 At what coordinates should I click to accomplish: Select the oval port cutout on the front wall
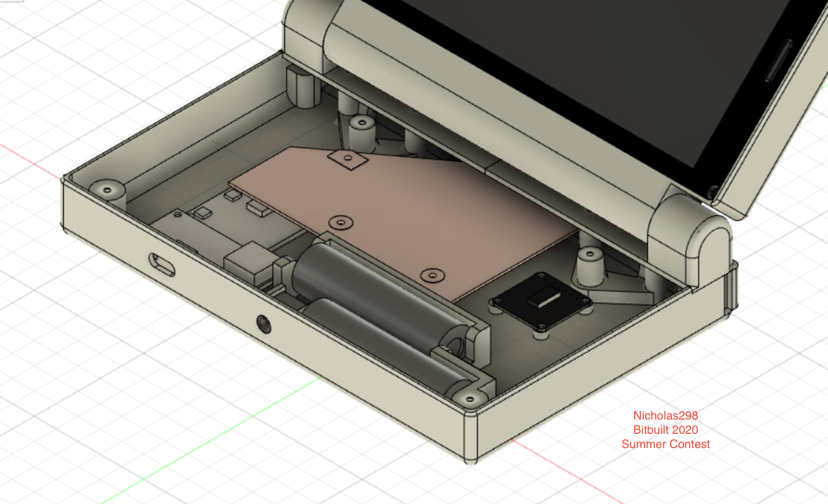tap(161, 264)
